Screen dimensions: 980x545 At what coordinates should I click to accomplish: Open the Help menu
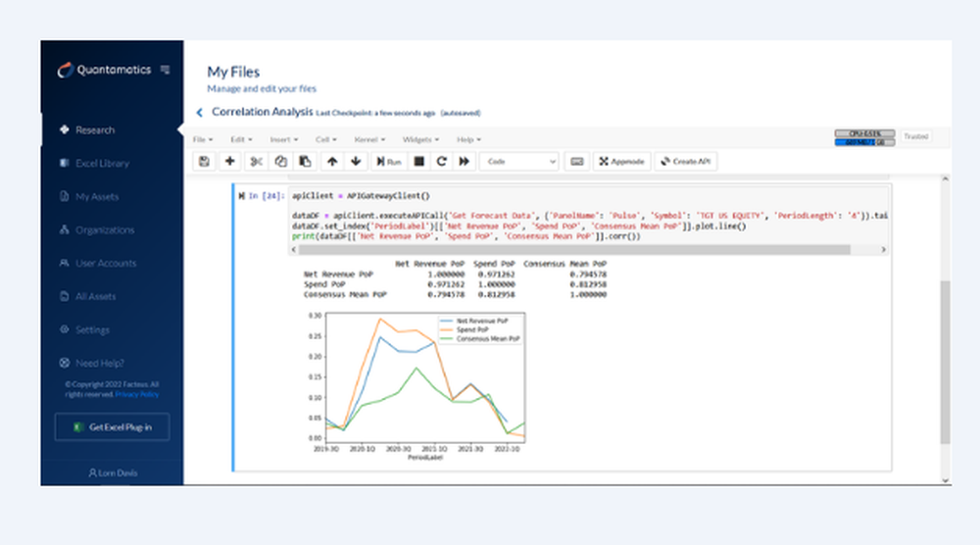468,139
